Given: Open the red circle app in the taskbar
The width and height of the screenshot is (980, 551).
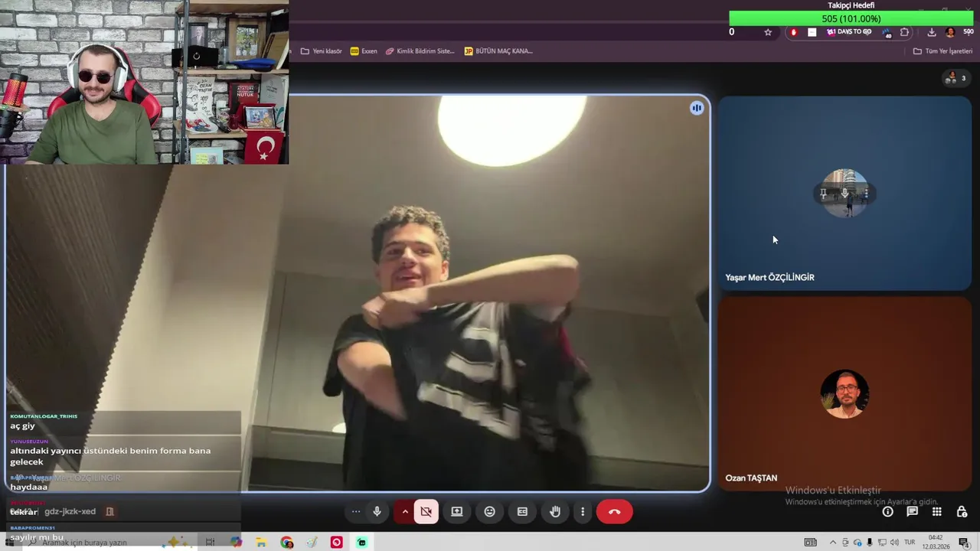Looking at the screenshot, I should (x=337, y=543).
